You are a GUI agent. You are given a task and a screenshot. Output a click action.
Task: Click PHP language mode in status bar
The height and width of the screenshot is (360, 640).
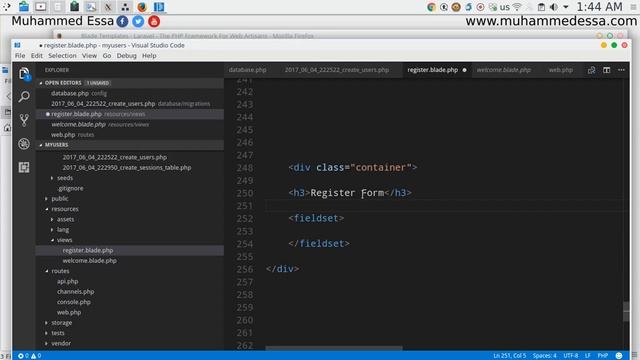tap(603, 356)
